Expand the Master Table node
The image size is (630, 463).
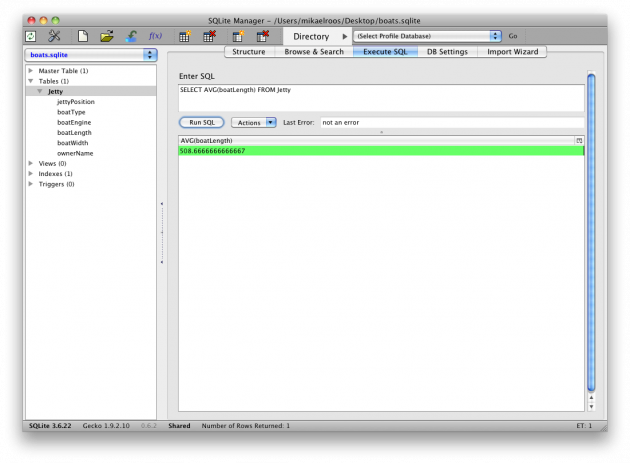[x=31, y=70]
